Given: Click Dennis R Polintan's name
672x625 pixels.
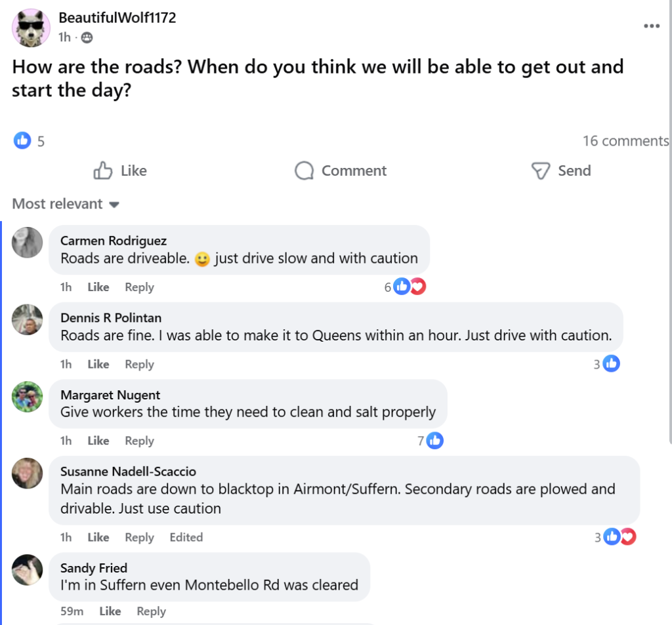Looking at the screenshot, I should [x=110, y=317].
